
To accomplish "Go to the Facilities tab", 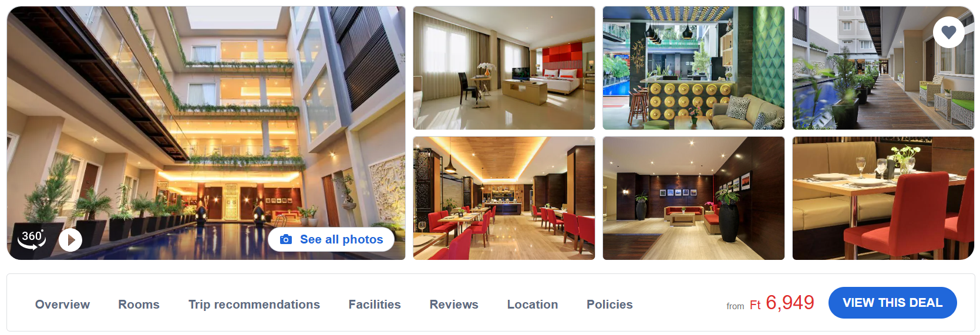I will (x=375, y=304).
